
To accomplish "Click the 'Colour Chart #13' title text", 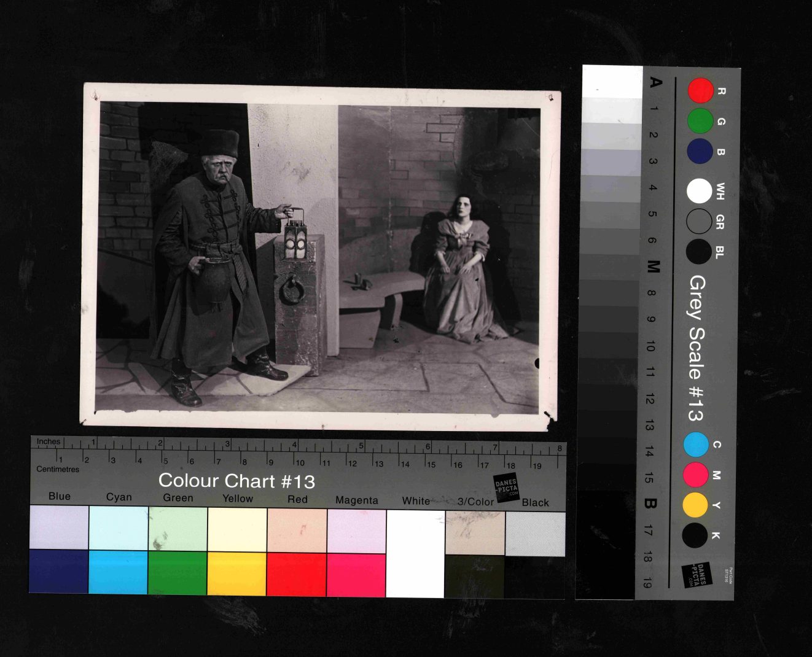I will 236,481.
